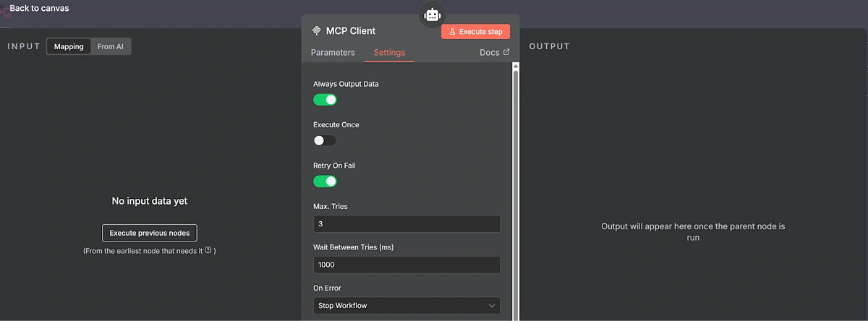Open Docs via the external link icon
Screen dimensions: 868x321
click(506, 52)
